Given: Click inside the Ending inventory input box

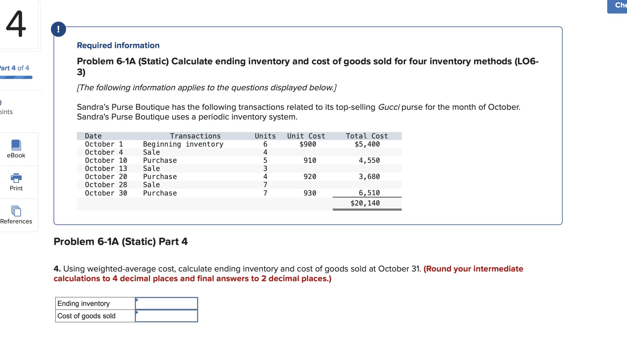Looking at the screenshot, I should (x=166, y=303).
